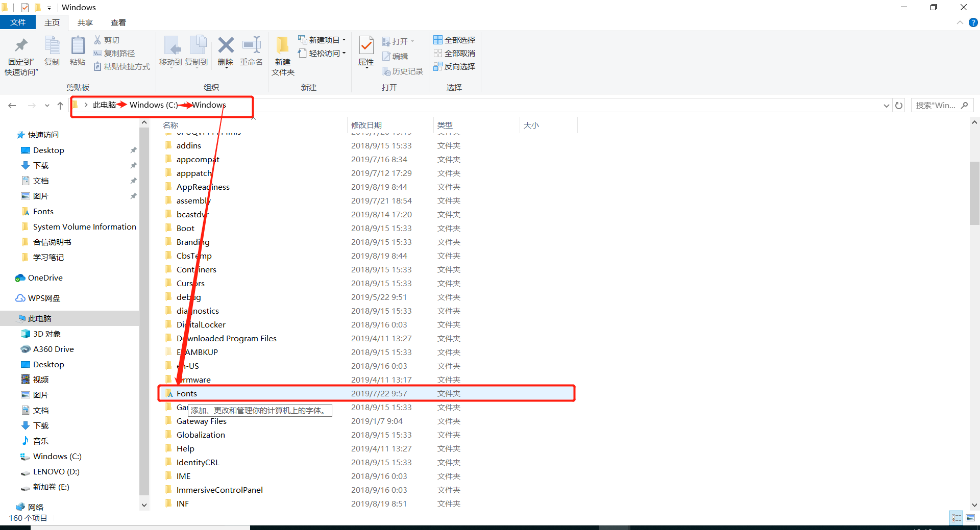Open Quick Access Toolbar customize dropdown

pyautogui.click(x=49, y=8)
